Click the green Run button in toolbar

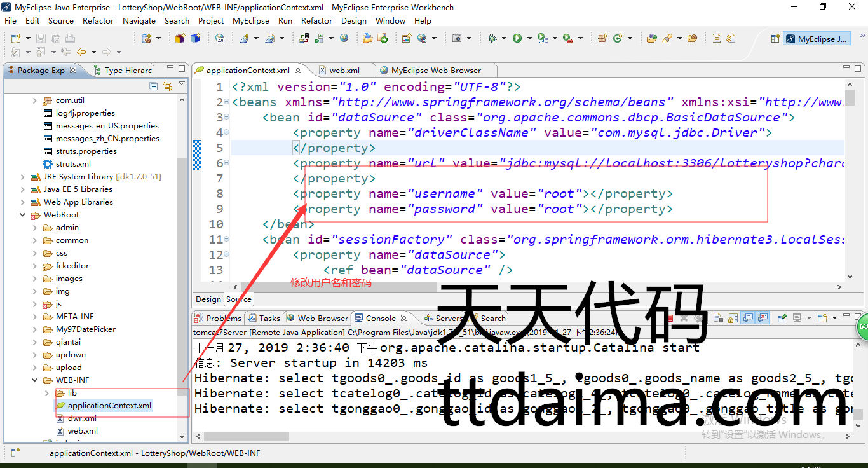tap(517, 38)
